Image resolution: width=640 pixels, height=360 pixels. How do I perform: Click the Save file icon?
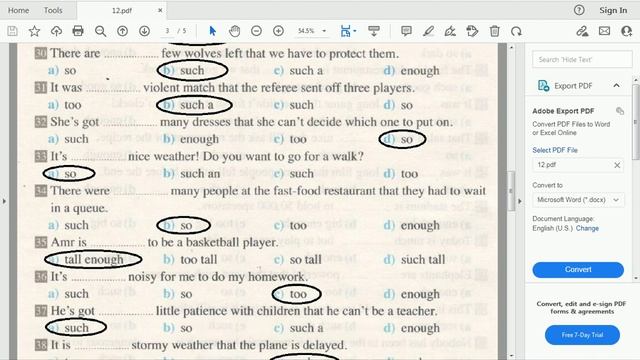pos(12,31)
